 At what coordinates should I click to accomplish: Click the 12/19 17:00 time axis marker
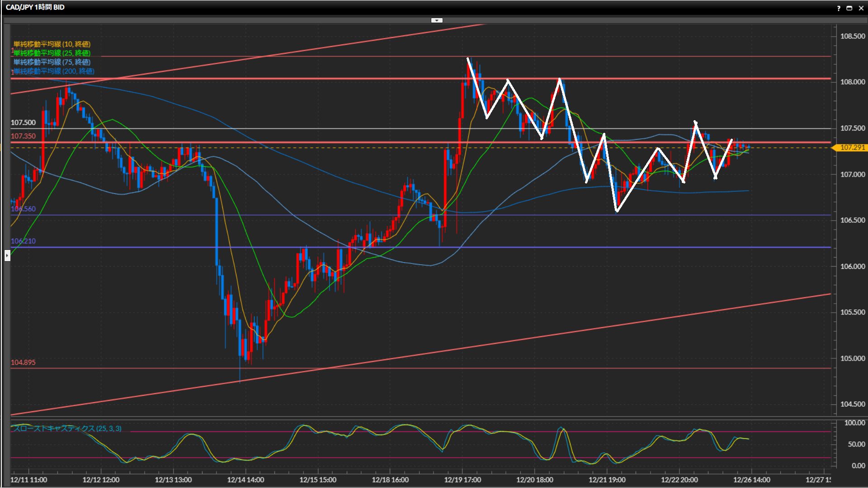pos(462,480)
